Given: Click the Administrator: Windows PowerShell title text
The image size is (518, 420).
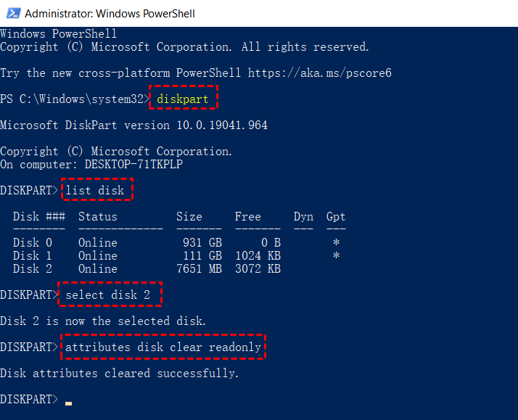Looking at the screenshot, I should pos(110,13).
